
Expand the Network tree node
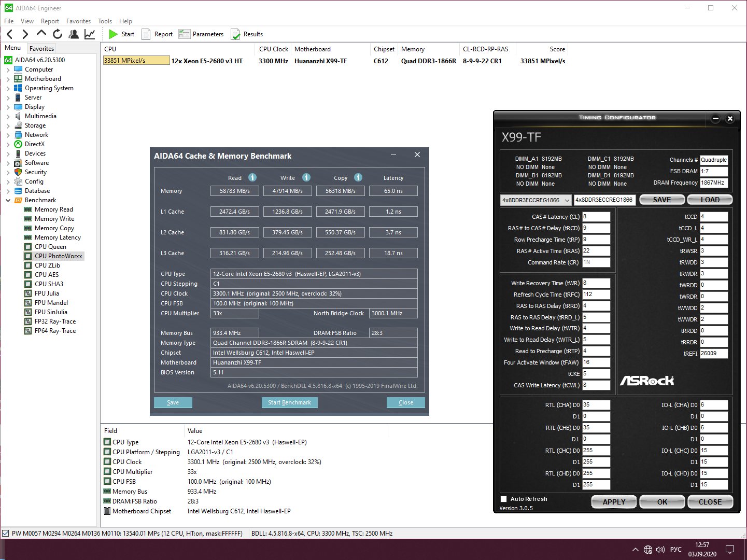(8, 135)
